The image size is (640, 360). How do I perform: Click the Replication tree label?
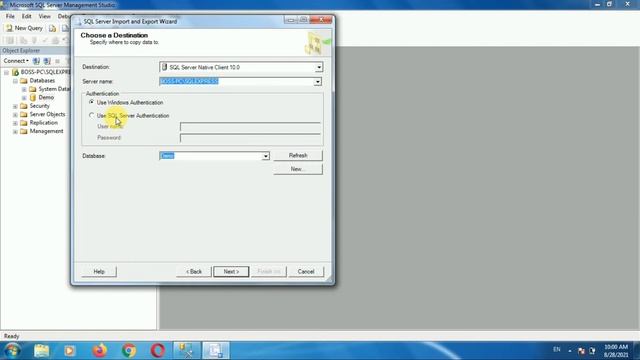[x=44, y=123]
